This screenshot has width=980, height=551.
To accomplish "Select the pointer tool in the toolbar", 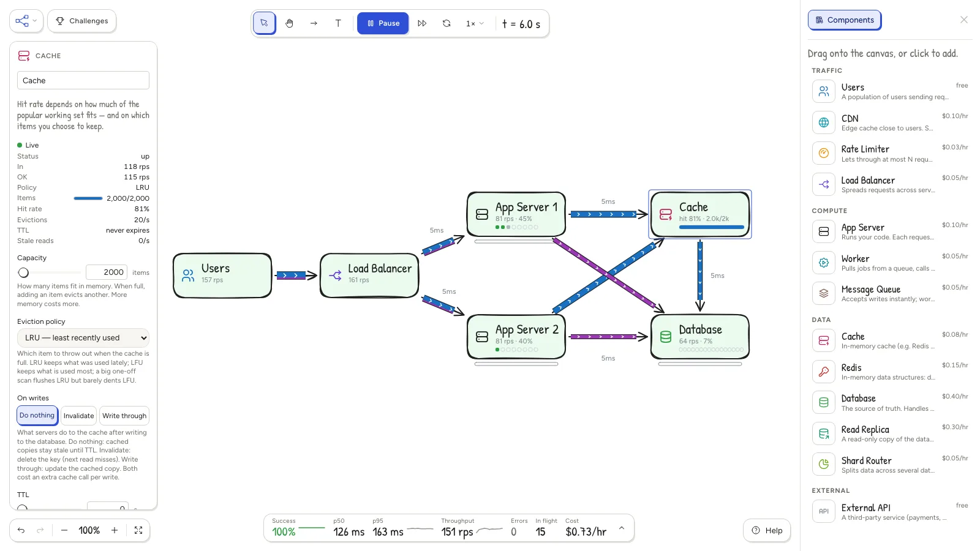I will [x=264, y=23].
